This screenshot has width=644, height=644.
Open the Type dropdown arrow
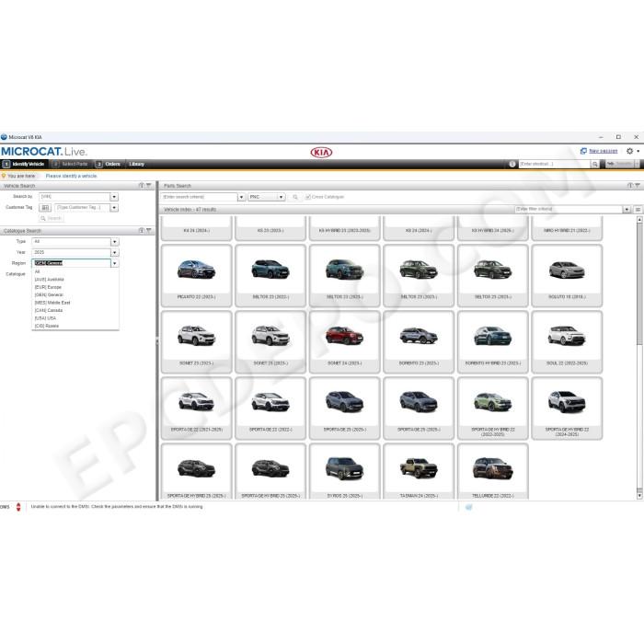(x=115, y=241)
